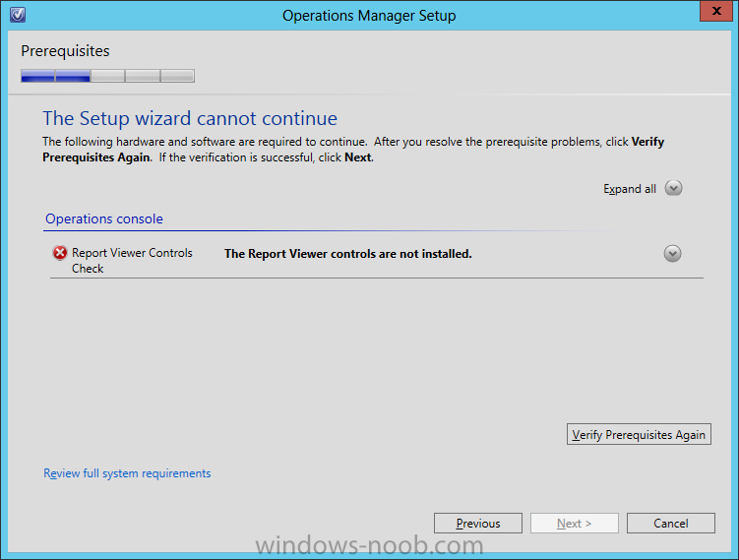Go back with the Previous button
This screenshot has height=560, width=739.
pyautogui.click(x=478, y=524)
